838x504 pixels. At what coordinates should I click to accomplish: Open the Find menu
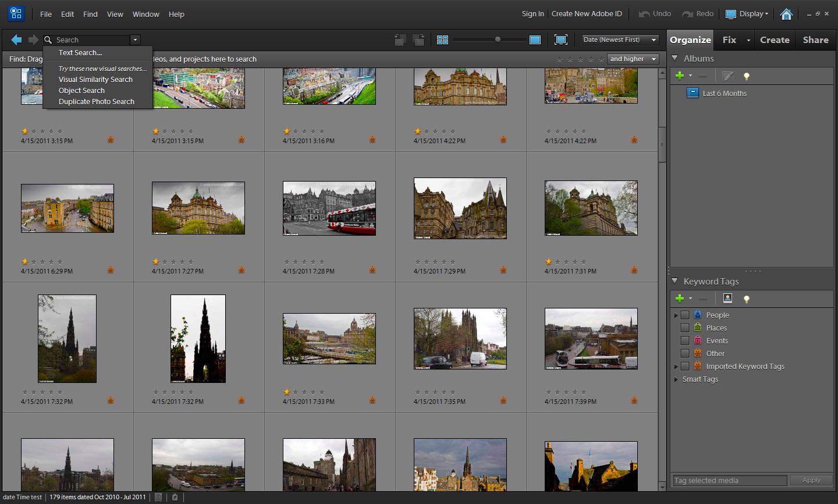click(x=90, y=14)
